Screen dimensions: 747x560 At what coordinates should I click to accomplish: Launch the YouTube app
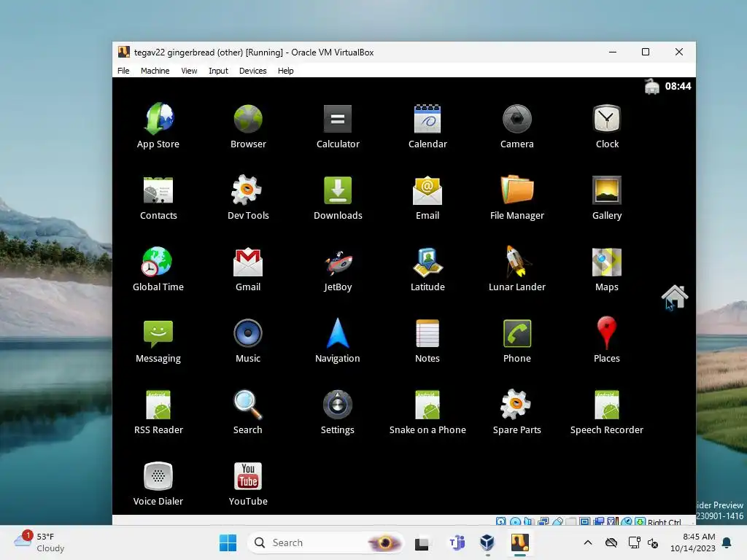click(x=248, y=483)
